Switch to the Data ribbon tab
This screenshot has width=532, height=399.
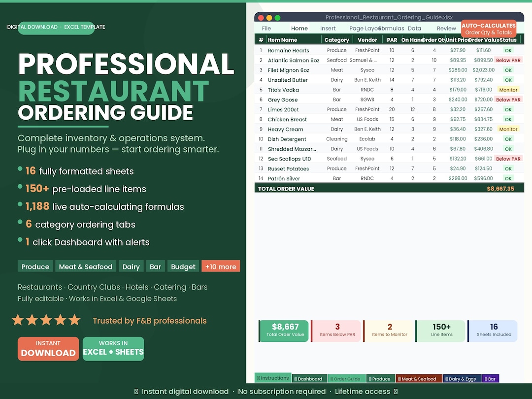[x=414, y=29]
